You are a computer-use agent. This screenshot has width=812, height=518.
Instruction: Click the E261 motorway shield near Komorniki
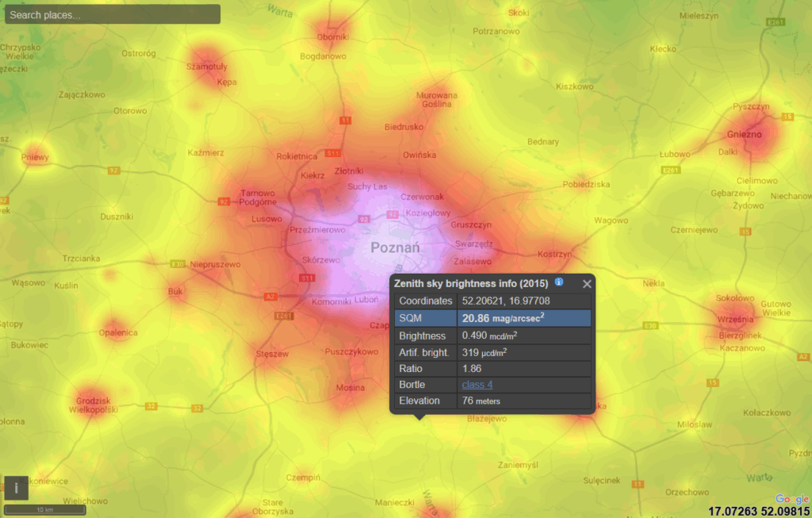click(x=283, y=315)
